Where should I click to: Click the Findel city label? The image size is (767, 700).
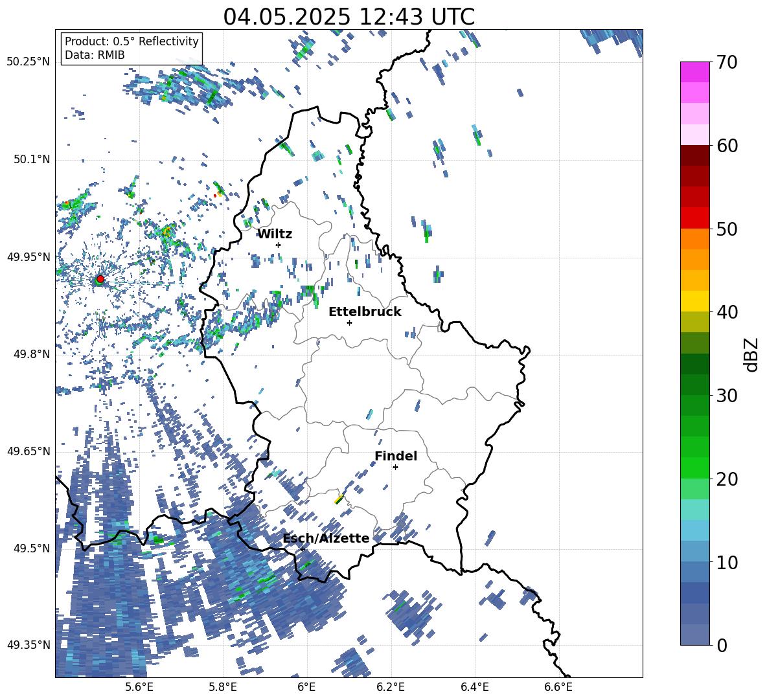(396, 456)
